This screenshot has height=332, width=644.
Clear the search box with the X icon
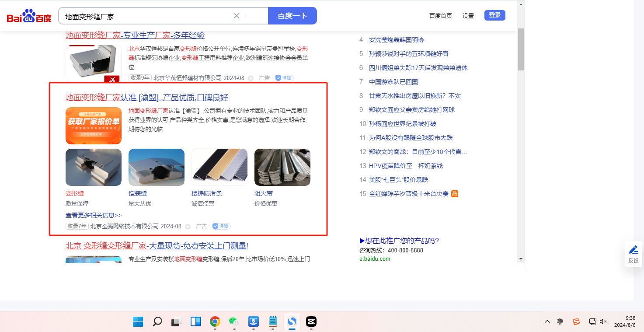pyautogui.click(x=237, y=16)
